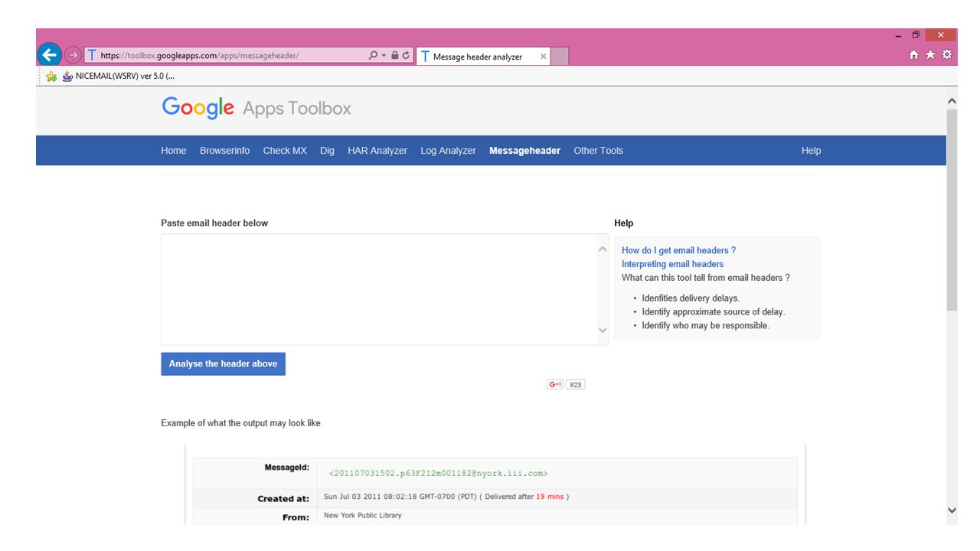This screenshot has height=551, width=980.
Task: Click the G+1 share button
Action: (x=555, y=384)
